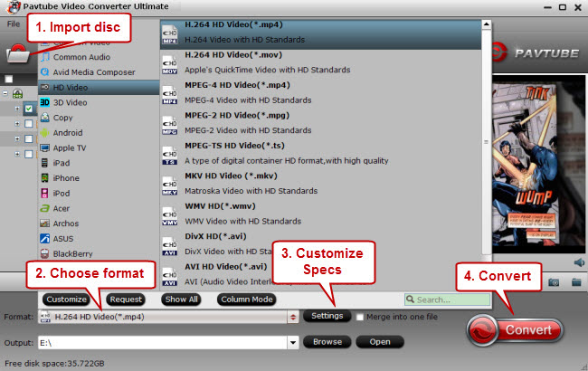Click the MOV HD file type icon
The image size is (588, 371).
click(x=169, y=66)
